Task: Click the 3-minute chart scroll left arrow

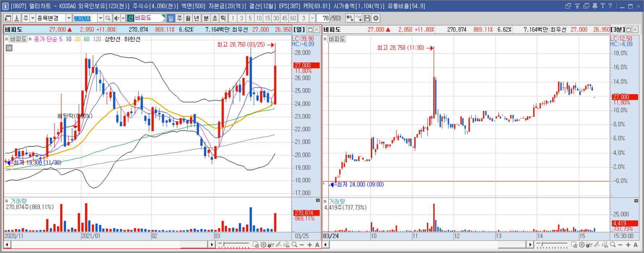Action: 326,245
